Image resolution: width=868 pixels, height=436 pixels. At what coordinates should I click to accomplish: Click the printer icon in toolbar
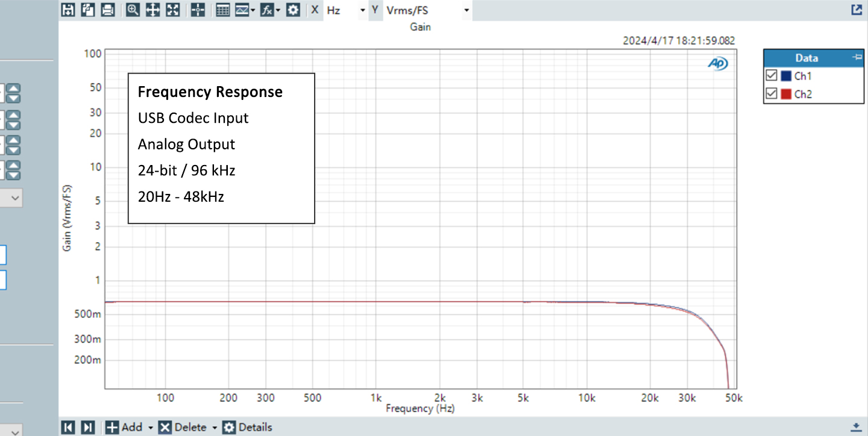107,10
